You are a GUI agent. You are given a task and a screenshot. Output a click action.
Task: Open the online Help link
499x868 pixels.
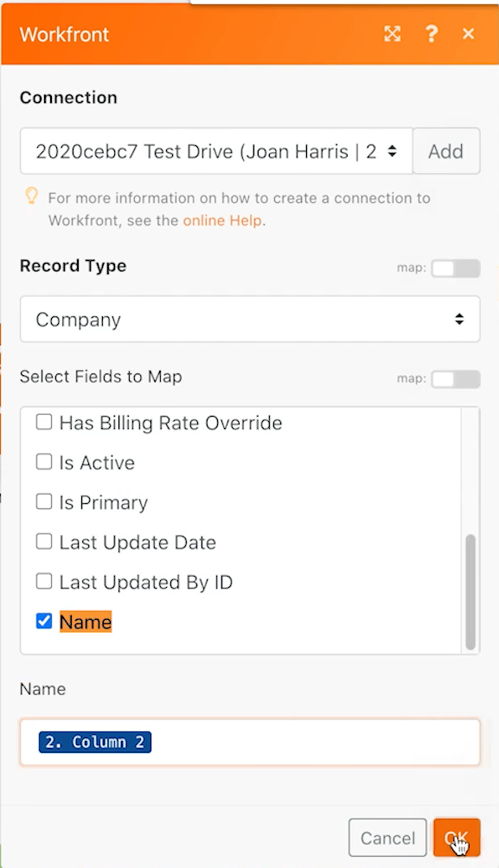(x=222, y=220)
